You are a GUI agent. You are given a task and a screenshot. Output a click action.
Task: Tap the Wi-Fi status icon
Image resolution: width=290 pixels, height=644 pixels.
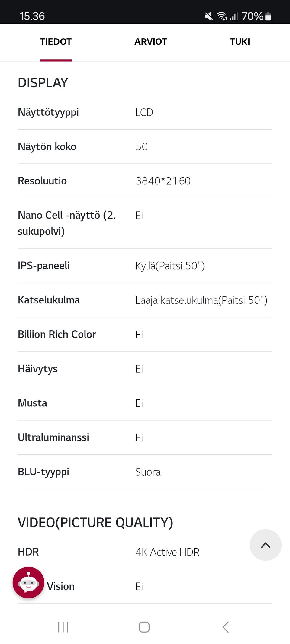point(221,16)
